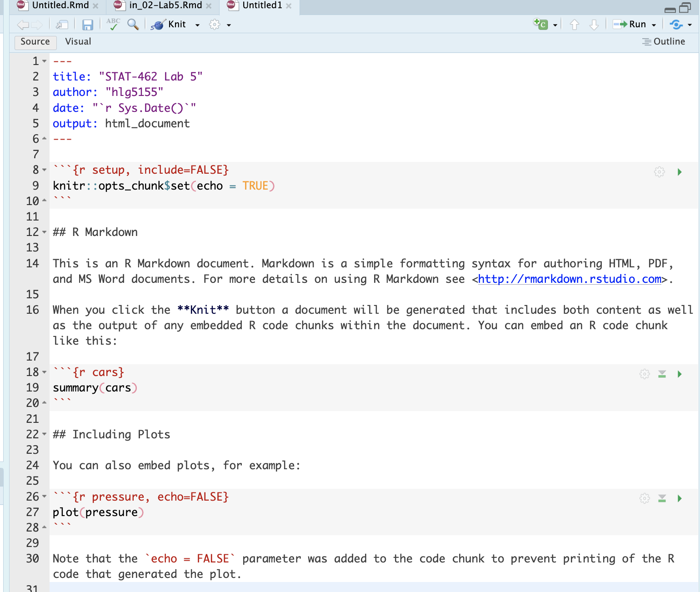The width and height of the screenshot is (700, 592).
Task: Place cursor on title "STAT-462 Lab 5"
Action: 150,76
